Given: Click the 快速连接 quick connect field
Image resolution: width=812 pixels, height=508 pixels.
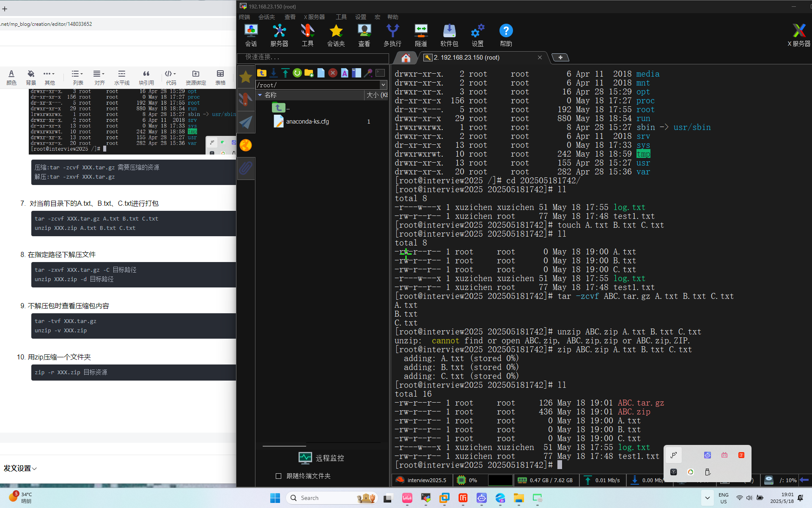Looking at the screenshot, I should pyautogui.click(x=313, y=57).
